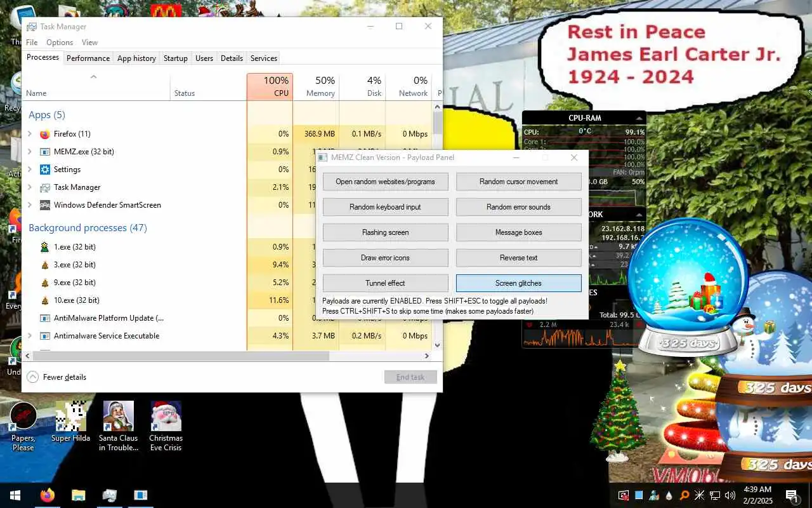Switch to the Details tab
Image resolution: width=812 pixels, height=508 pixels.
[x=232, y=58]
